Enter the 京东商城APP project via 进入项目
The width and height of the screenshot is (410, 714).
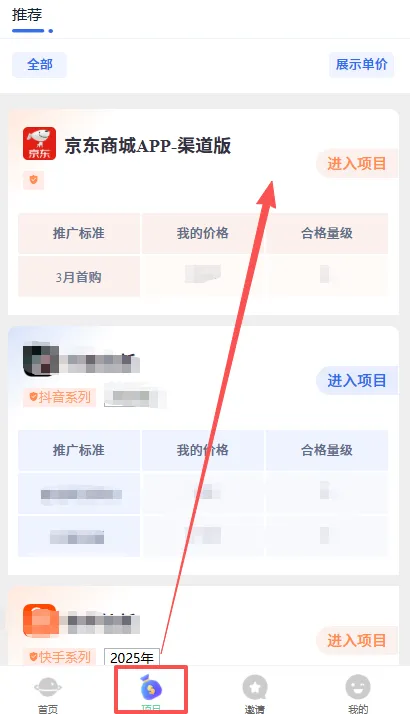point(357,163)
